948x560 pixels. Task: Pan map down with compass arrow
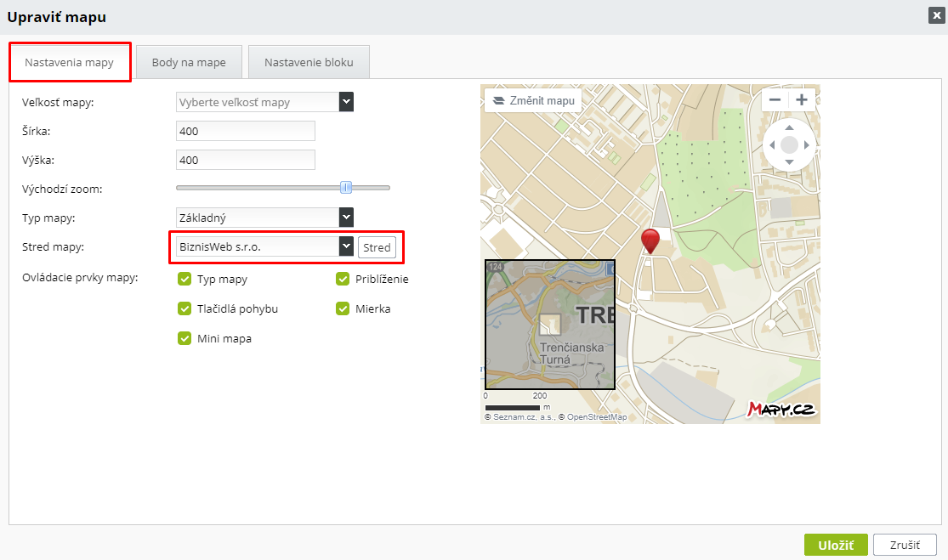789,161
